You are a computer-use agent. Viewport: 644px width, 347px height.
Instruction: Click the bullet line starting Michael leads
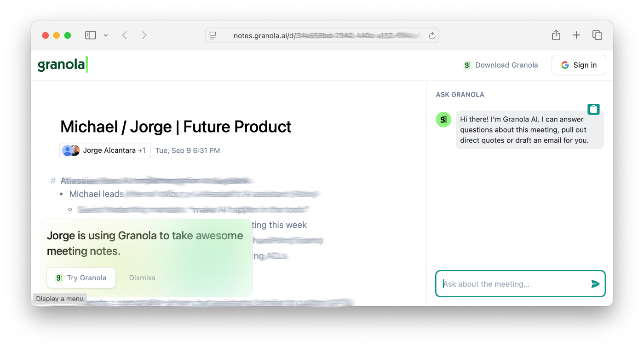194,194
